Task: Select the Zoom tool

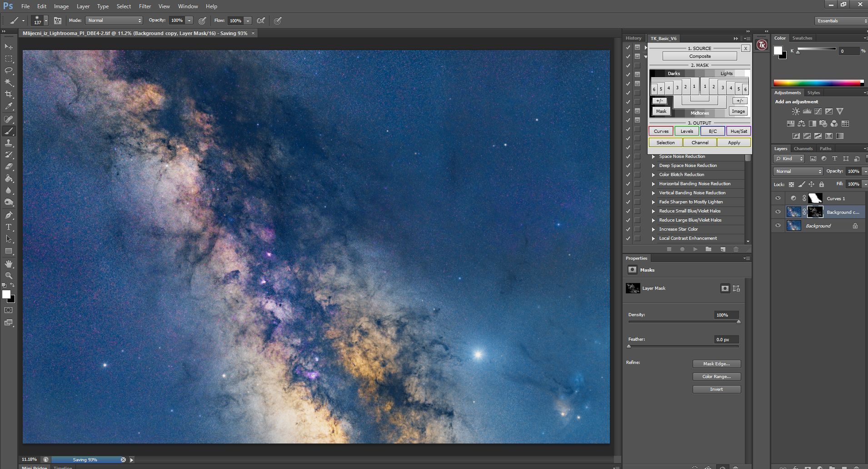Action: 9,276
